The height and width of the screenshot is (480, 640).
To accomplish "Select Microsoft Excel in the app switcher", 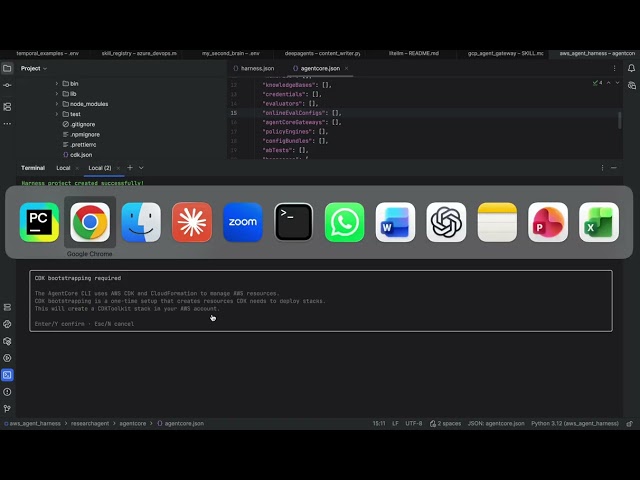I will coord(599,222).
